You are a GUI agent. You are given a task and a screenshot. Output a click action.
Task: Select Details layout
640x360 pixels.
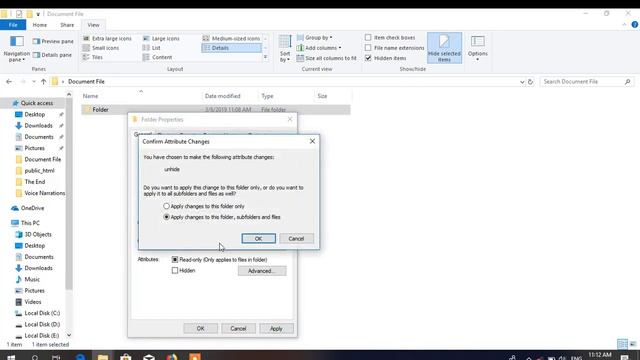231,48
